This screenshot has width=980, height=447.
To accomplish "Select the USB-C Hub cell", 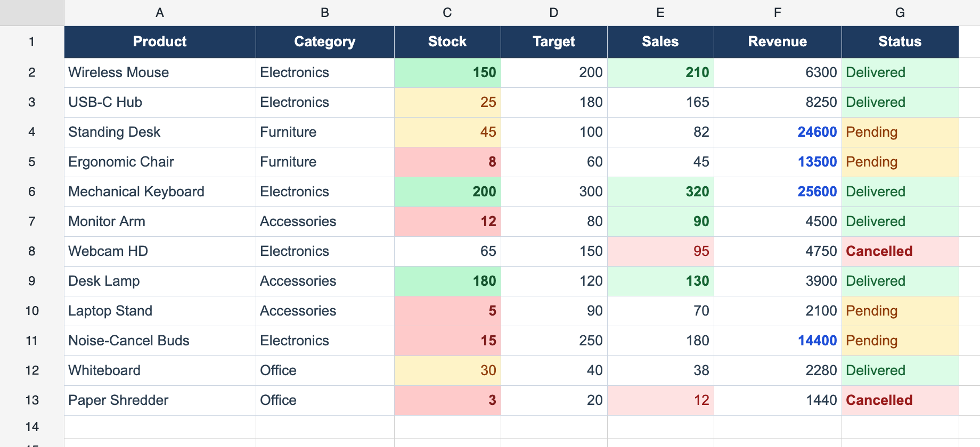I will click(160, 102).
